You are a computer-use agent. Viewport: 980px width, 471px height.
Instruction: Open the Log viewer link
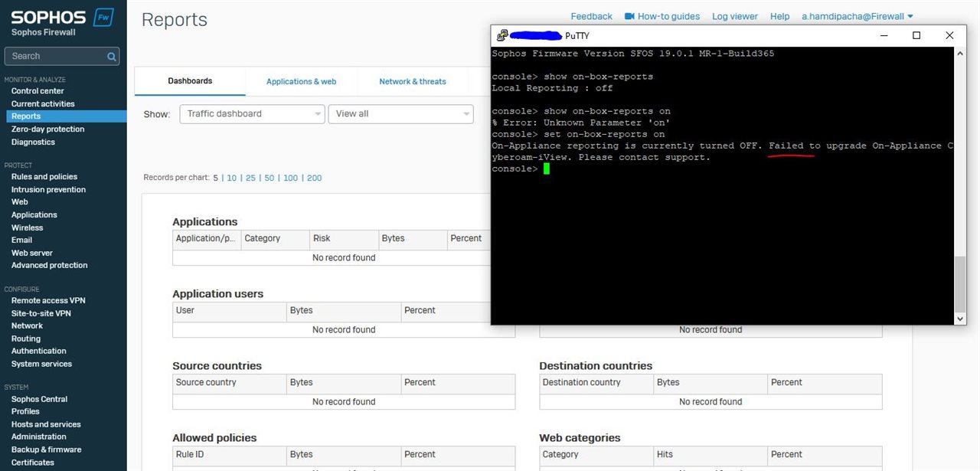click(735, 16)
